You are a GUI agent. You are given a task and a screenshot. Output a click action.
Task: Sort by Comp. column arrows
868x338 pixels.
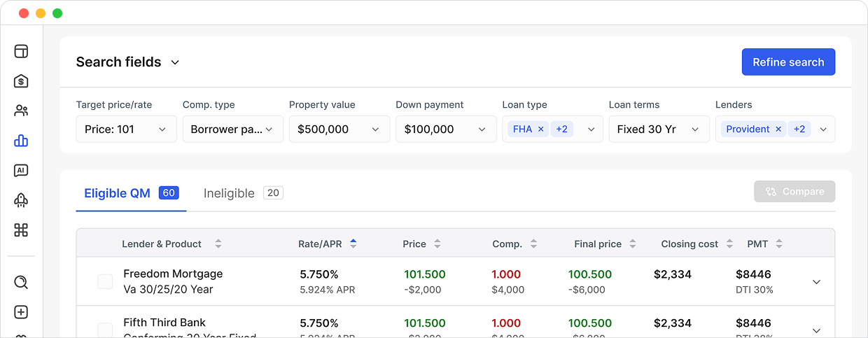pos(533,244)
